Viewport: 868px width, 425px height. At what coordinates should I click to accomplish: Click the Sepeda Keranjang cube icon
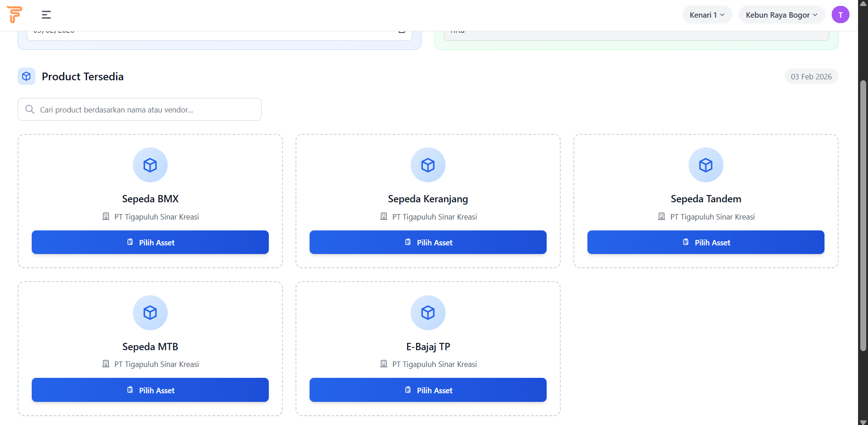point(428,165)
